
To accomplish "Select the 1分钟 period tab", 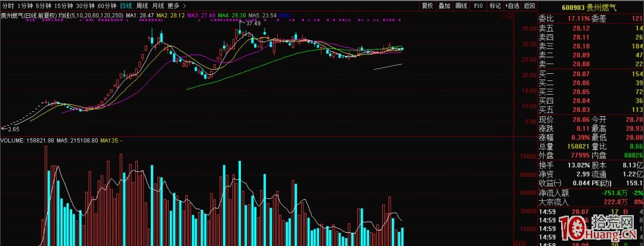I will tap(24, 6).
